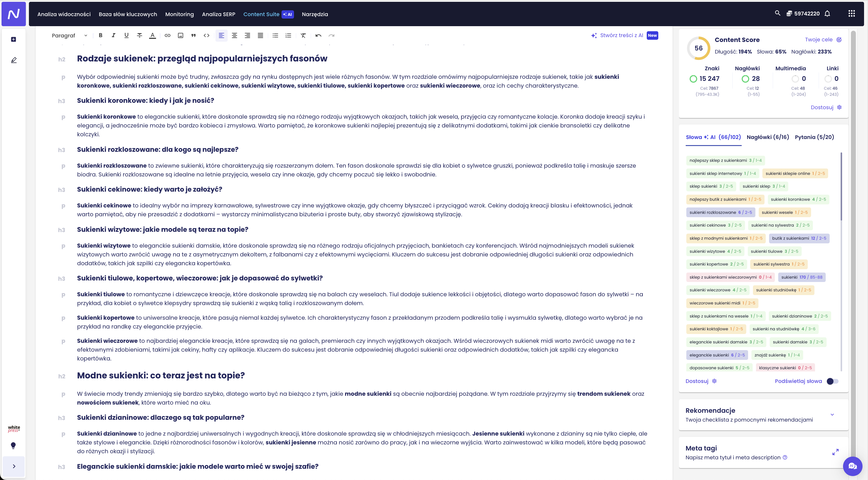868x480 pixels.
Task: Click Dostosuj in Content Score panel
Action: click(x=826, y=107)
